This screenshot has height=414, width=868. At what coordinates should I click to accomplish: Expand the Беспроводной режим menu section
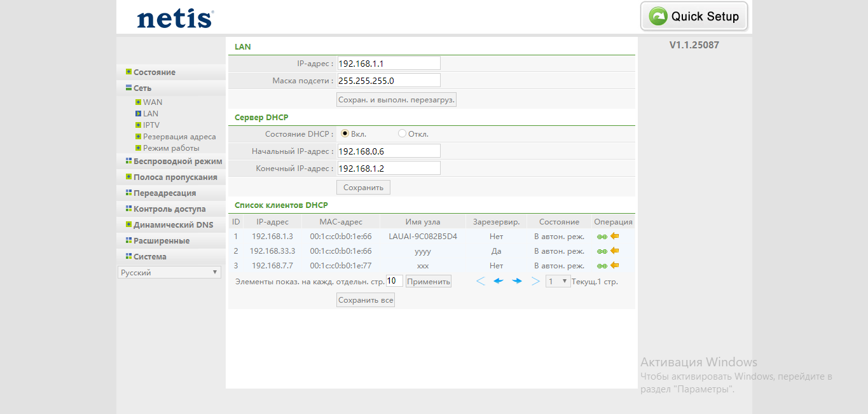coord(177,162)
